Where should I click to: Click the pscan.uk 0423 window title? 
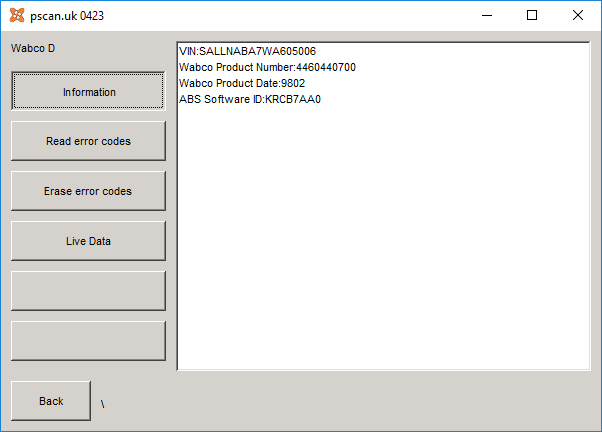point(67,16)
